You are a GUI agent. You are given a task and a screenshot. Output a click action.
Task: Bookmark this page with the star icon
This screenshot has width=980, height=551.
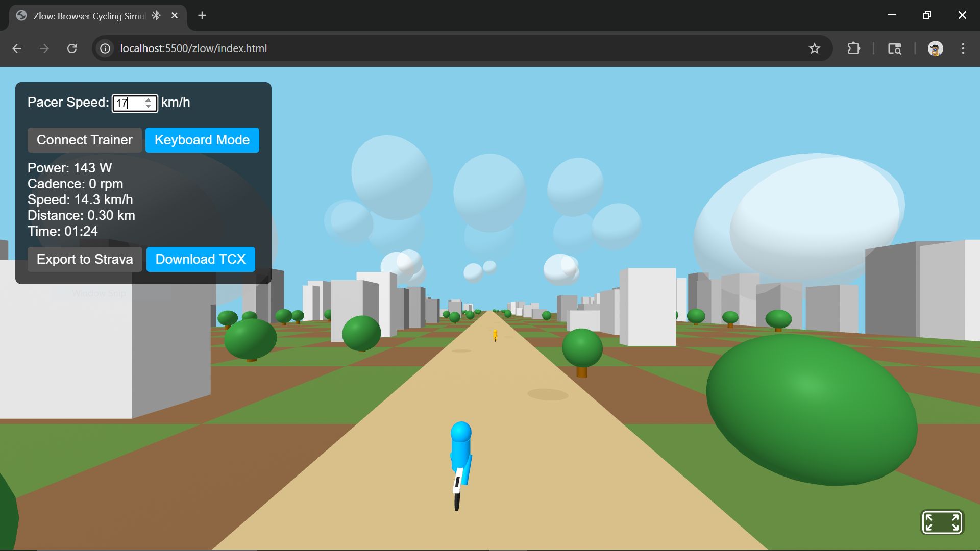[814, 48]
